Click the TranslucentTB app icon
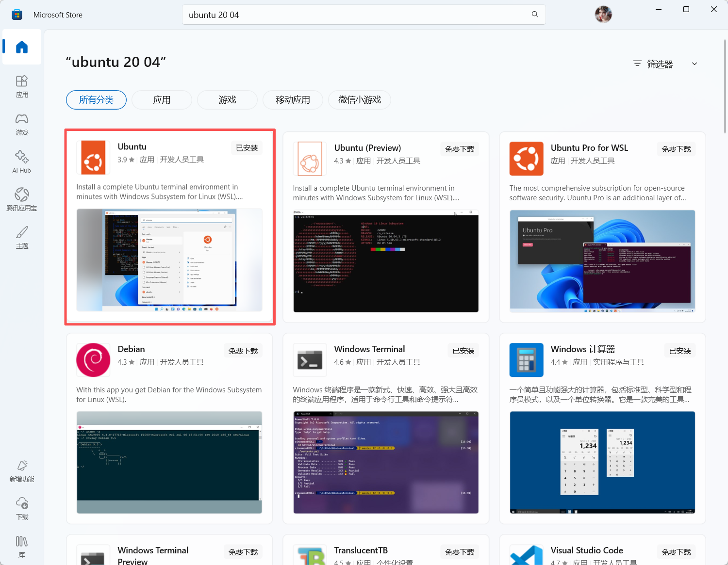 pyautogui.click(x=310, y=555)
